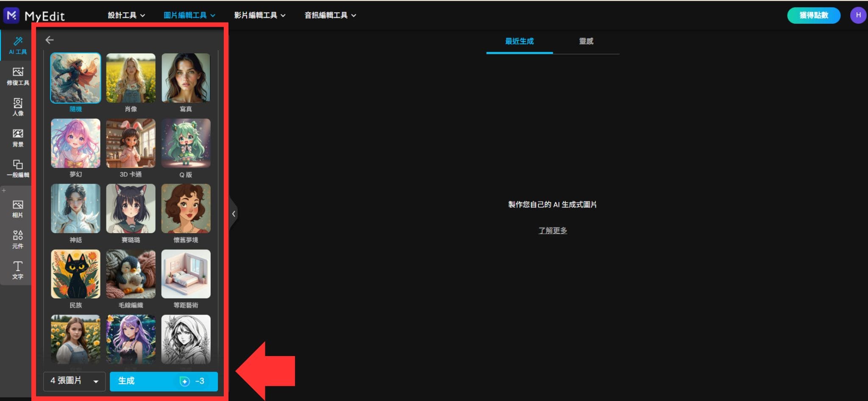Select the 肖像 style option
The image size is (868, 401).
pos(131,78)
